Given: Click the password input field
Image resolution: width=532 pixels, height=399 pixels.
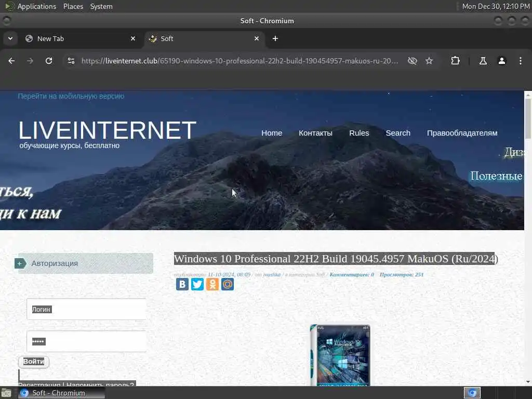Looking at the screenshot, I should point(86,341).
